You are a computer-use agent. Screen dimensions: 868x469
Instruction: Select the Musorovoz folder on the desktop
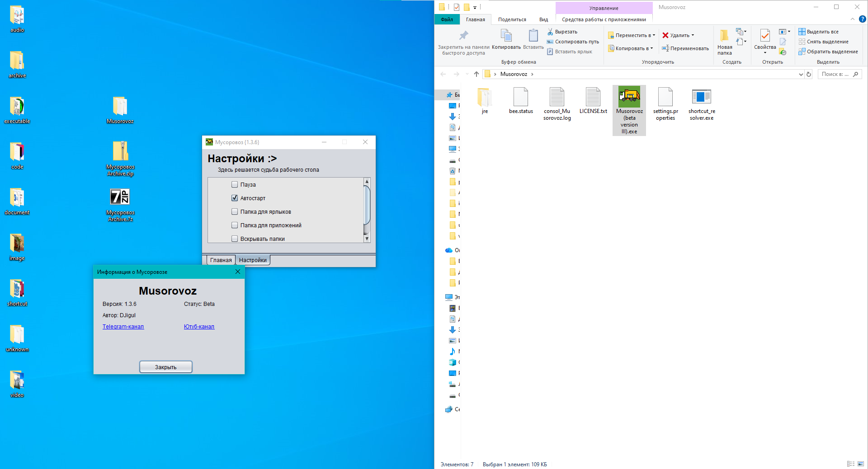120,110
